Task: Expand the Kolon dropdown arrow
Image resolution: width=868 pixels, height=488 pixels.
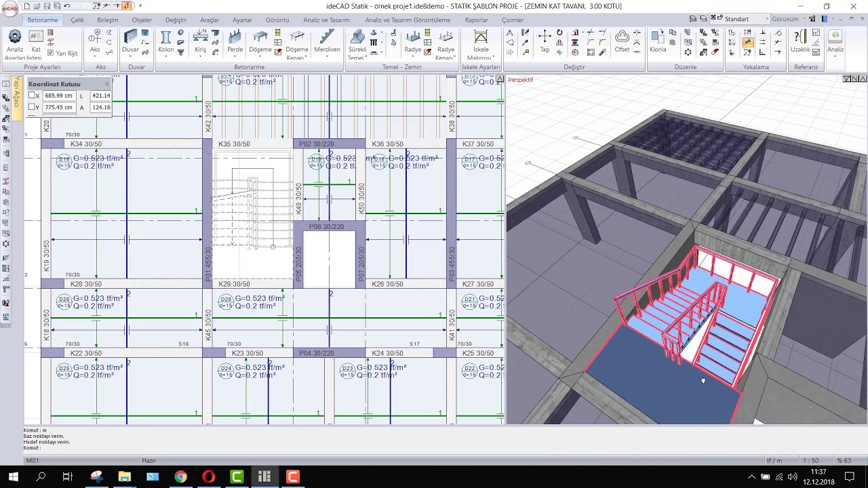Action: [x=166, y=58]
